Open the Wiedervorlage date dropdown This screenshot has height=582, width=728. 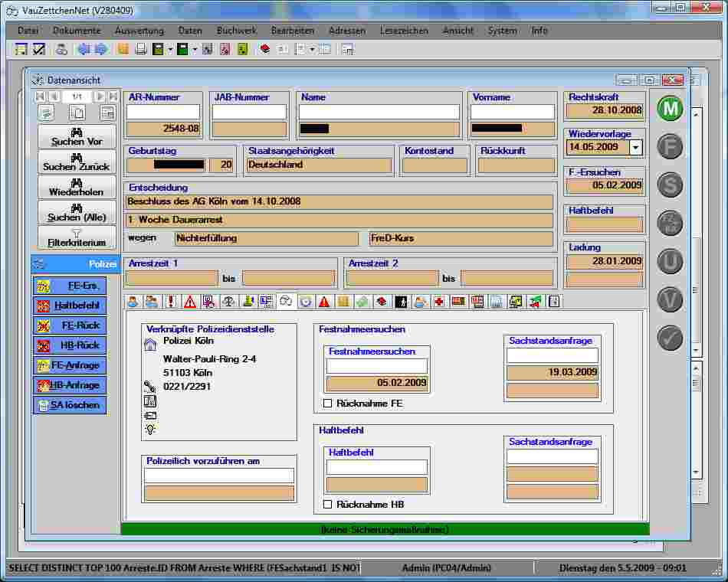(x=635, y=148)
